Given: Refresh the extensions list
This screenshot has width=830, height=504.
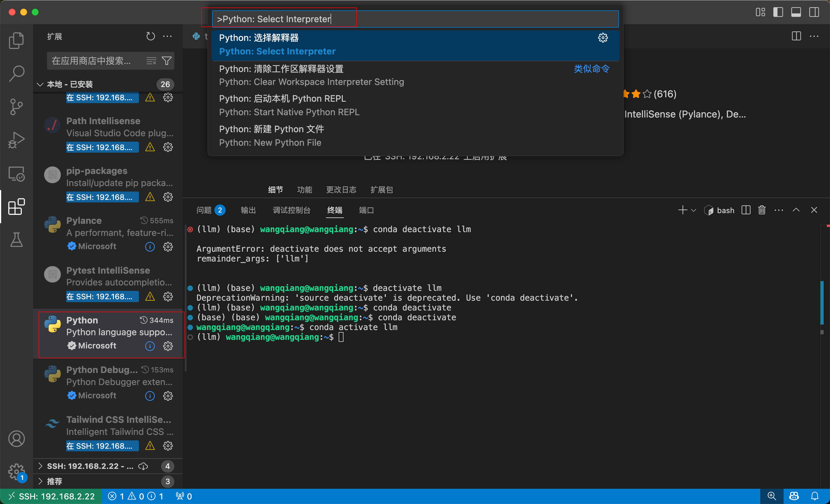Looking at the screenshot, I should click(x=150, y=36).
